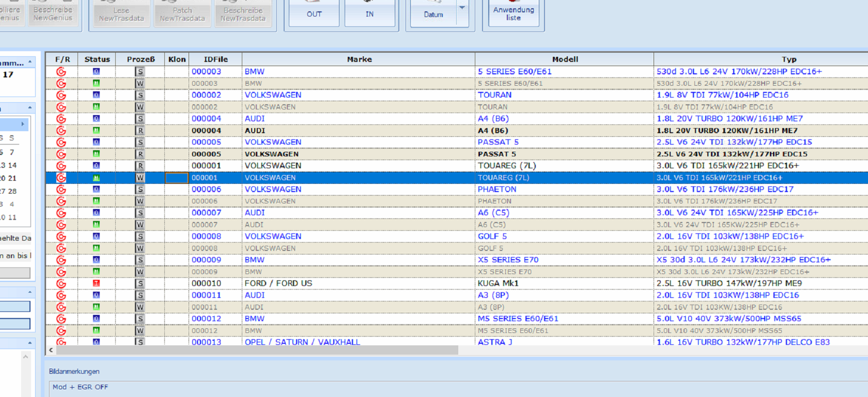Click the R process icon in the bold PASSAT 5 row
This screenshot has width=868, height=397.
[x=140, y=154]
